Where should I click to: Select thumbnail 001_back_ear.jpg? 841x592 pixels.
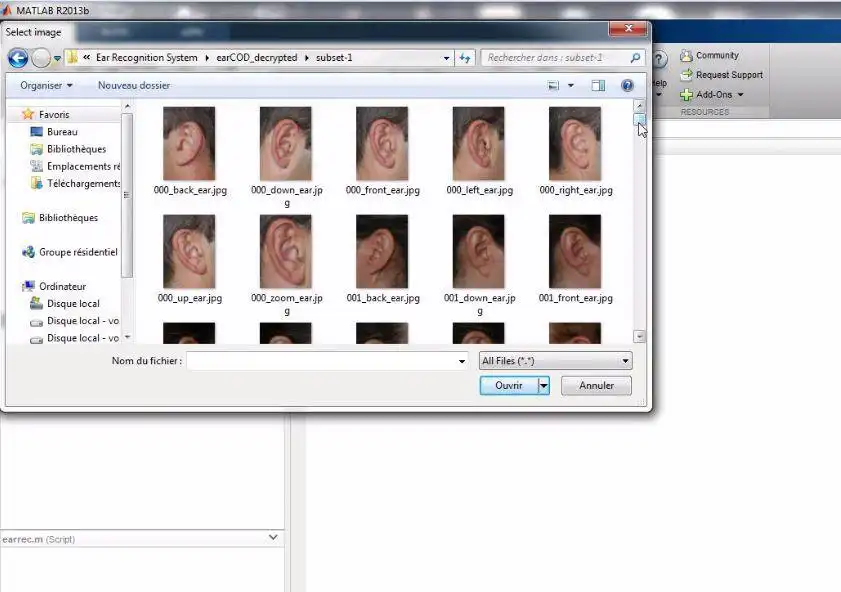382,251
